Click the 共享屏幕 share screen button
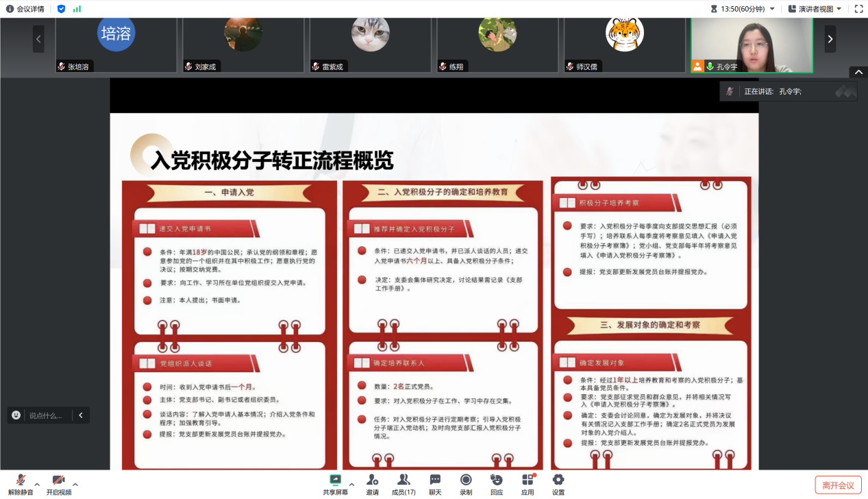The width and height of the screenshot is (868, 499). click(335, 484)
